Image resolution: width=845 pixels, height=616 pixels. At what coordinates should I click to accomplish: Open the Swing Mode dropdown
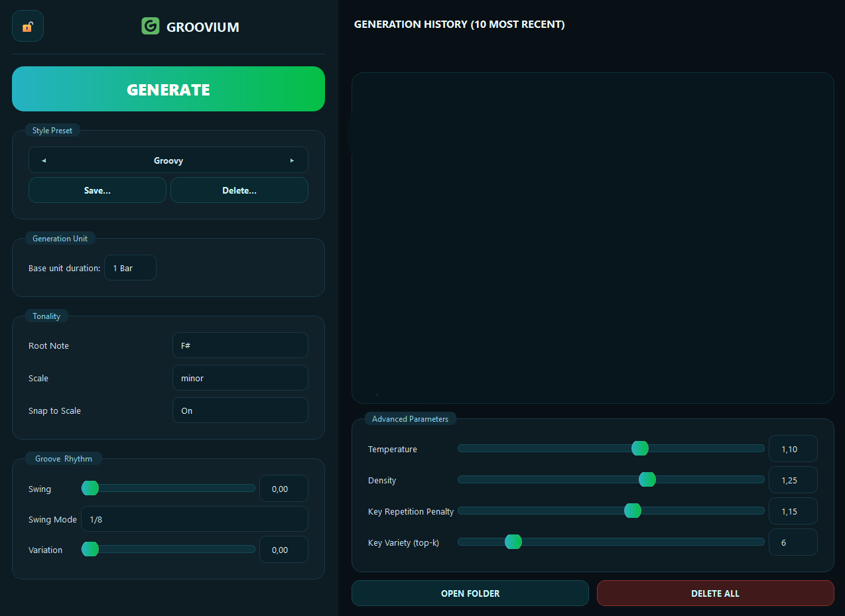click(194, 519)
